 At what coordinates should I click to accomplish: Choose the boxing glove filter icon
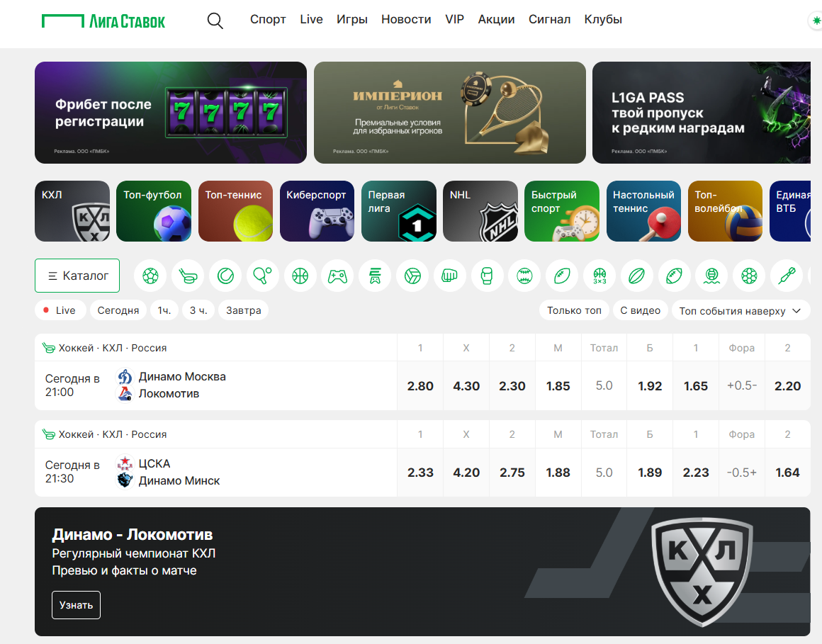coord(487,276)
